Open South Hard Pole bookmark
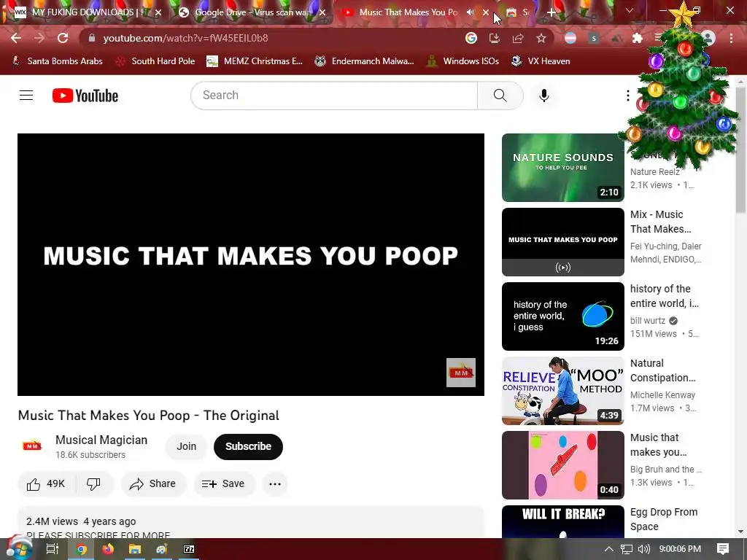The height and width of the screenshot is (560, 747). [156, 61]
